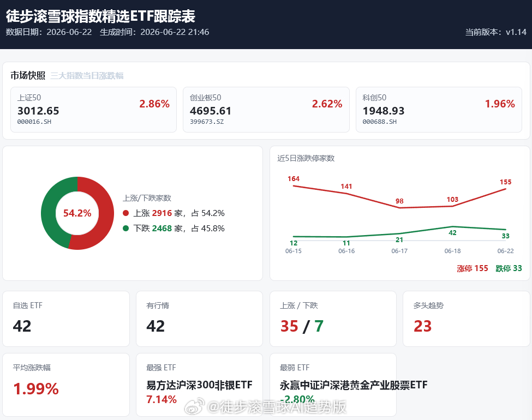Image resolution: width=532 pixels, height=420 pixels.
Task: Click the 2.62% change on 创业板50
Action: pyautogui.click(x=327, y=104)
